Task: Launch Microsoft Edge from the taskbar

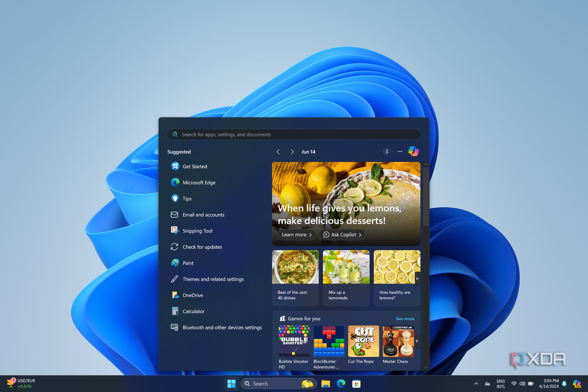Action: (341, 384)
